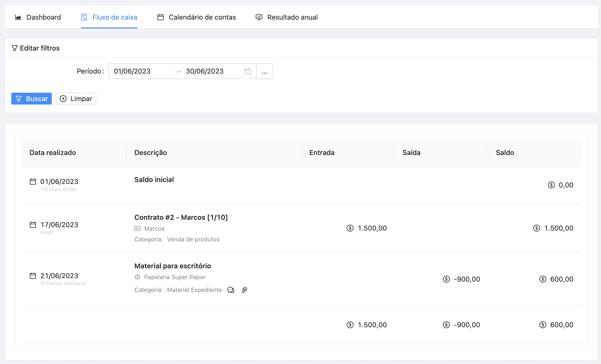This screenshot has width=601, height=364.
Task: Click the comments icon on Material para escritório
Action: [x=231, y=290]
